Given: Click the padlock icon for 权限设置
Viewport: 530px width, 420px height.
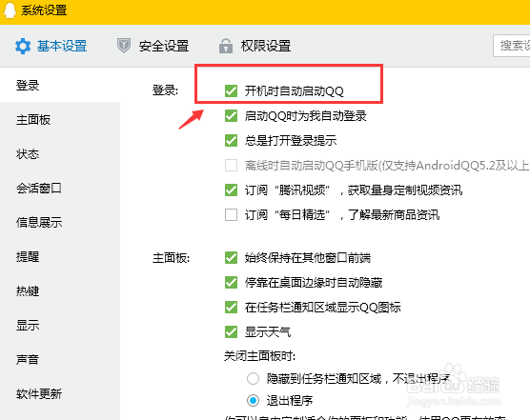Looking at the screenshot, I should (x=226, y=46).
